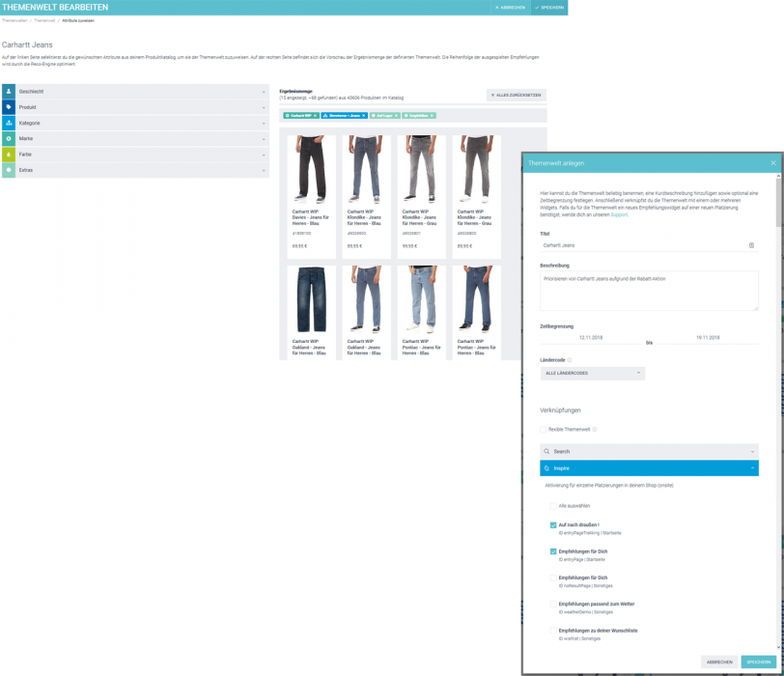
Task: Toggle the flexible Themenwelt checkbox
Action: click(543, 430)
